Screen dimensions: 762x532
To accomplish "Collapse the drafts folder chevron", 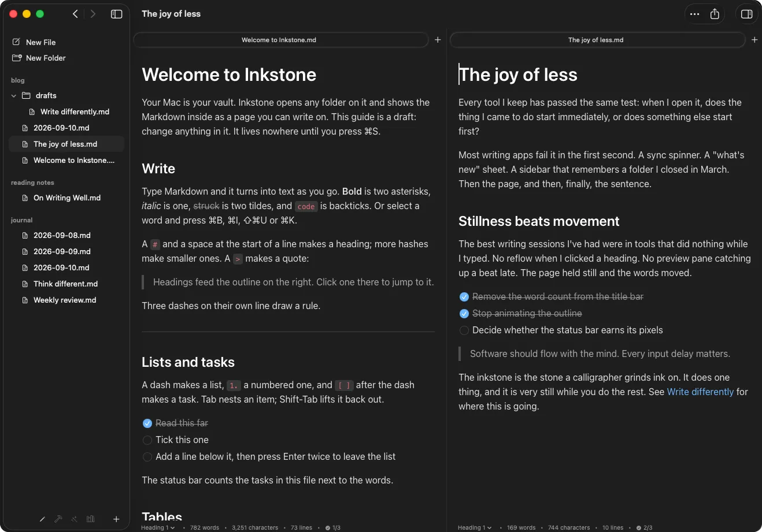I will (14, 95).
